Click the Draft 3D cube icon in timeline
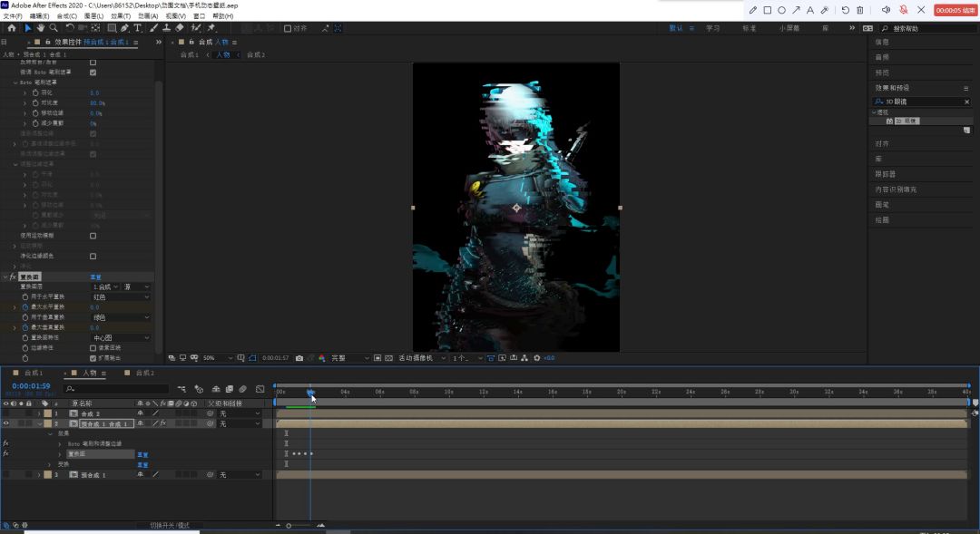 [x=200, y=389]
